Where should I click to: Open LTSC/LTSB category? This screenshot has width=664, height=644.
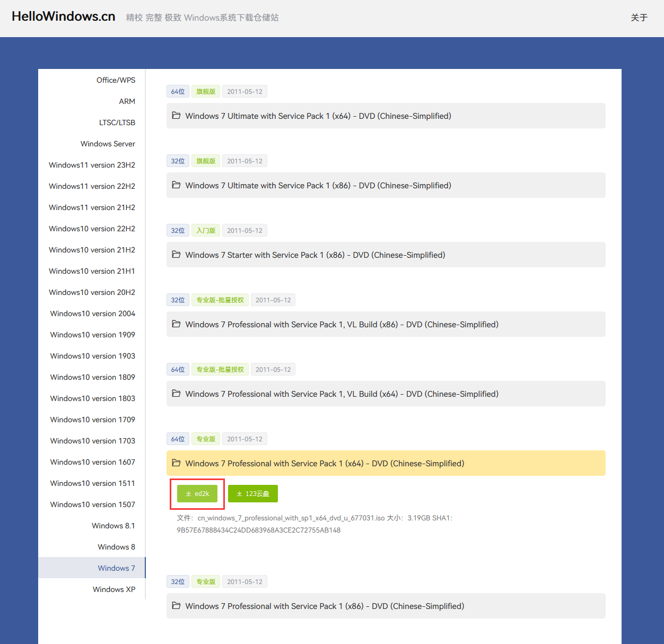point(92,123)
